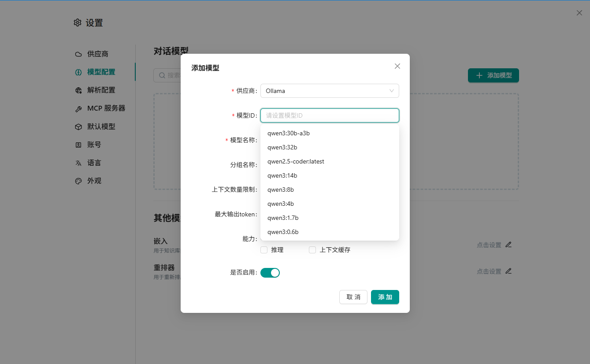Pick qwen3:8b from suggestions
Screen dimensions: 590x364
click(x=330, y=189)
